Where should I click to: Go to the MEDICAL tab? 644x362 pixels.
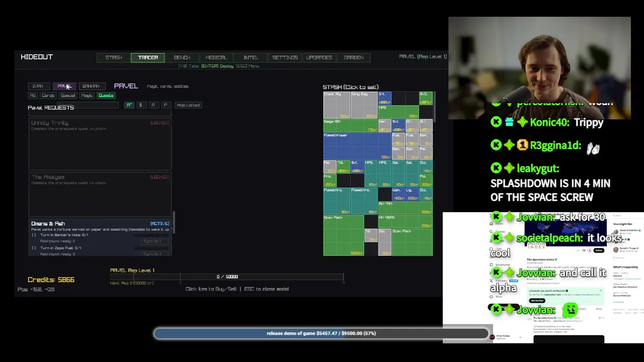point(216,57)
